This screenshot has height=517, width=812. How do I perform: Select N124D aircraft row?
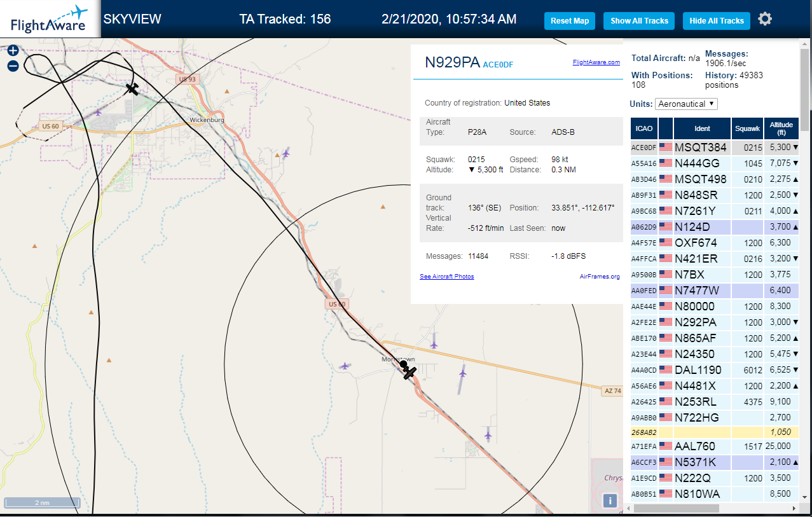point(715,226)
